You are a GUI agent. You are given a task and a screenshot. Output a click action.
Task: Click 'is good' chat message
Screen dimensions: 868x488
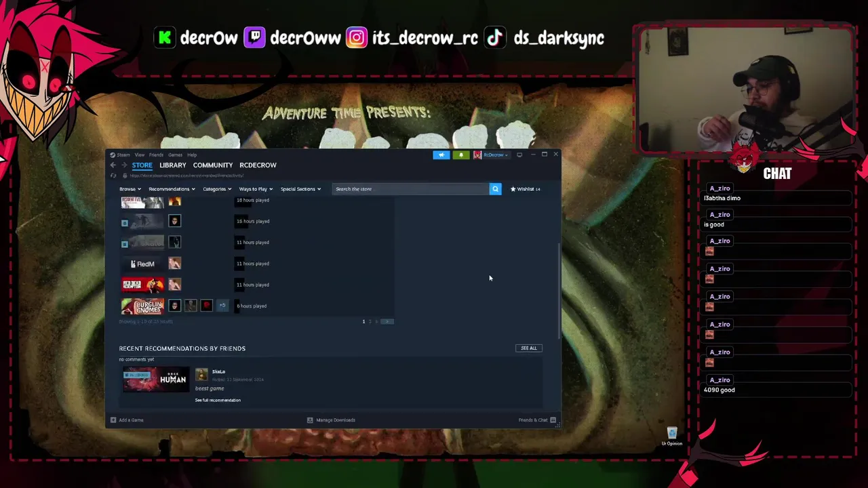pyautogui.click(x=714, y=224)
